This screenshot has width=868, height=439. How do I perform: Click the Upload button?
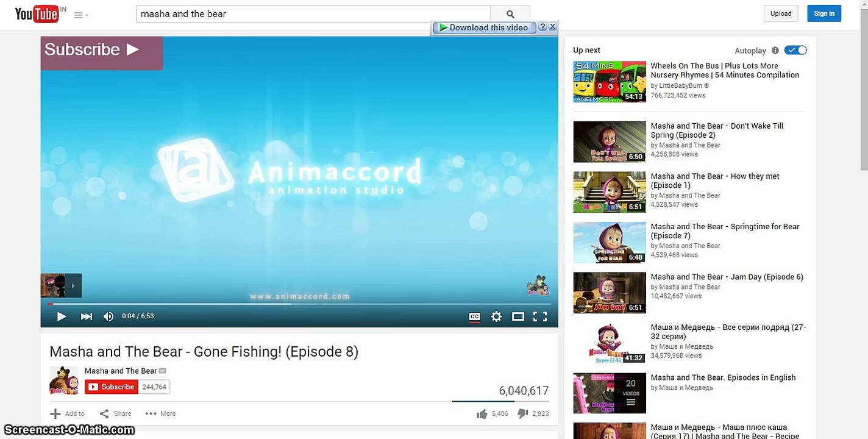tap(781, 13)
